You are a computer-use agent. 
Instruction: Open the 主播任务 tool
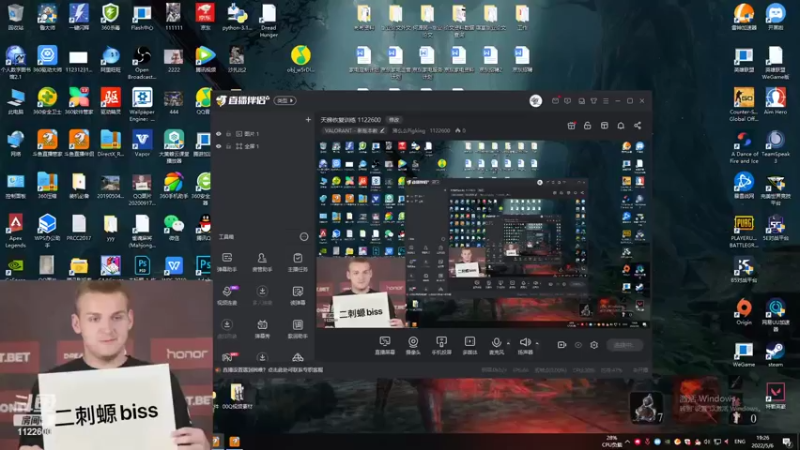[297, 262]
